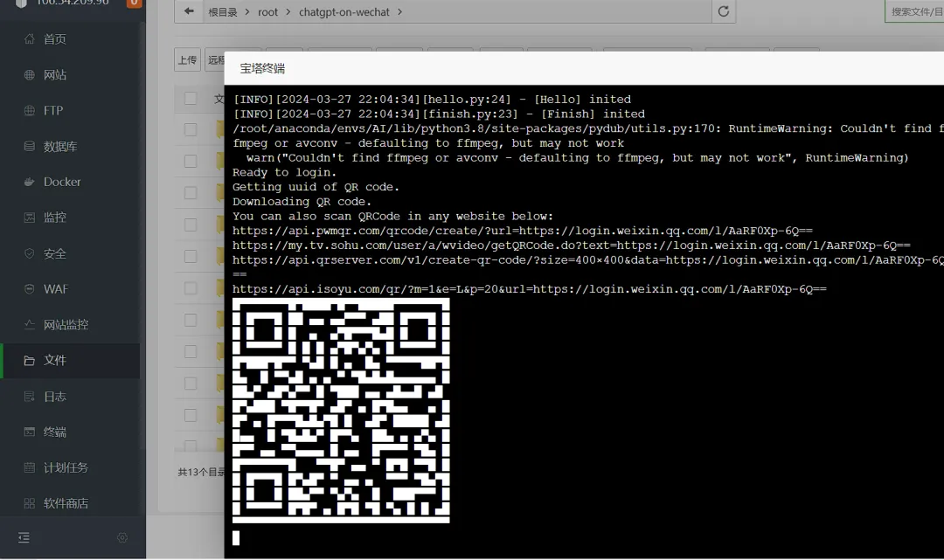Screen dimensions: 944x560
Task: Open the 网站 website section icon
Action: tap(29, 74)
